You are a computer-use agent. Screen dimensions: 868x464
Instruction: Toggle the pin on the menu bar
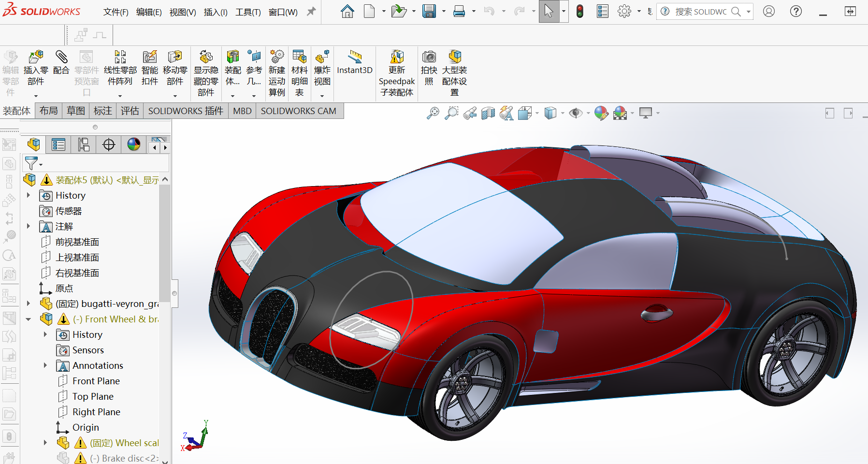click(x=312, y=12)
